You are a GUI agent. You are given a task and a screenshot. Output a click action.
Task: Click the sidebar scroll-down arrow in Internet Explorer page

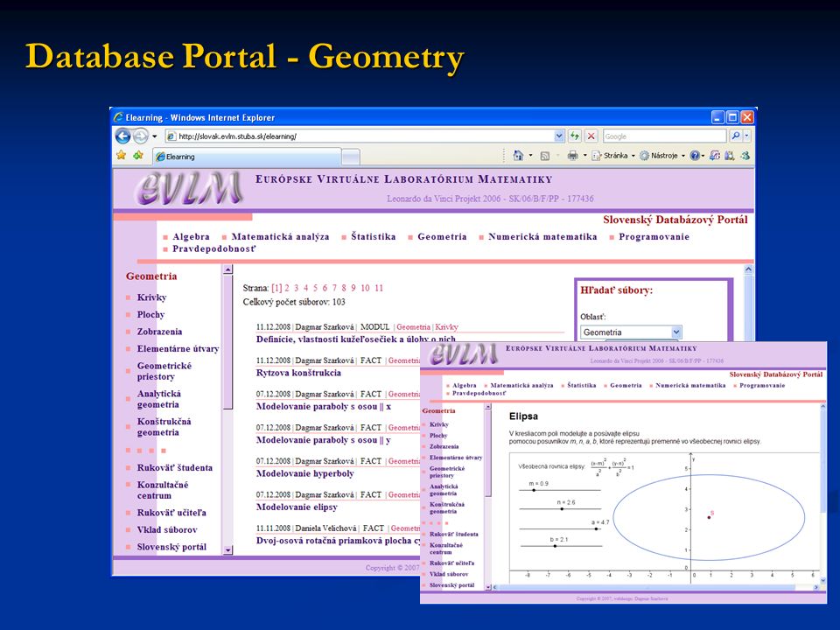pyautogui.click(x=227, y=549)
